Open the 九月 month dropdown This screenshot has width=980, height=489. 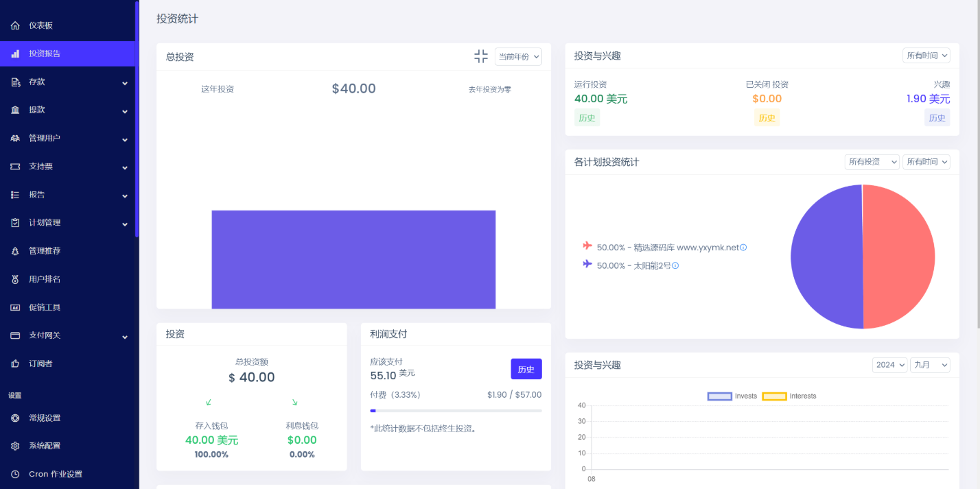(930, 365)
